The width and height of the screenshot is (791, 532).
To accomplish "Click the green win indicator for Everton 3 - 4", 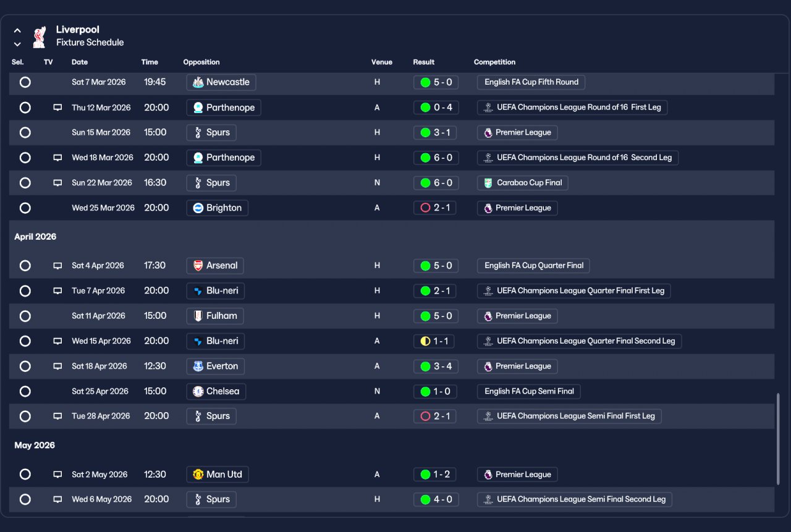I will point(425,366).
